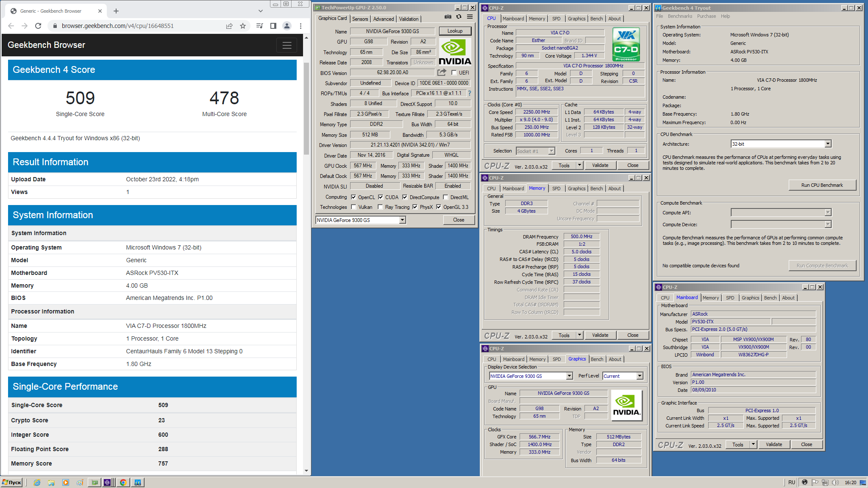
Task: Open the Action Center flag tray icon
Action: coord(815,482)
